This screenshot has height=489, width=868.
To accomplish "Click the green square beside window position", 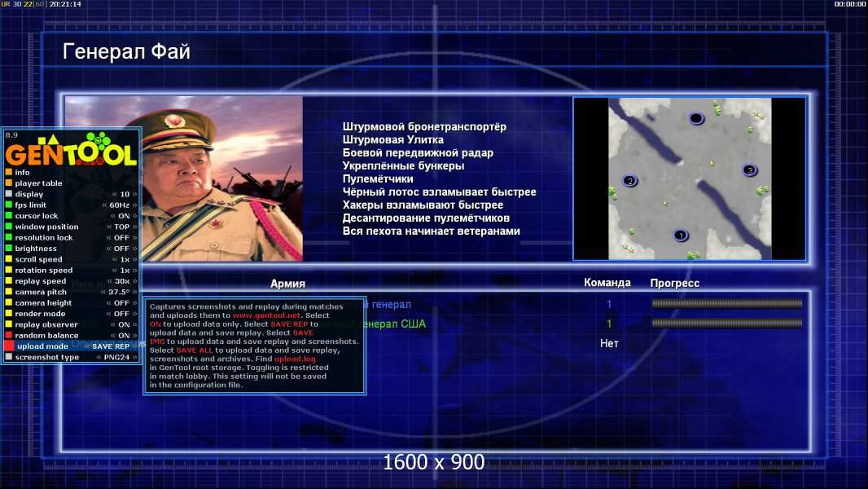I will (x=8, y=227).
